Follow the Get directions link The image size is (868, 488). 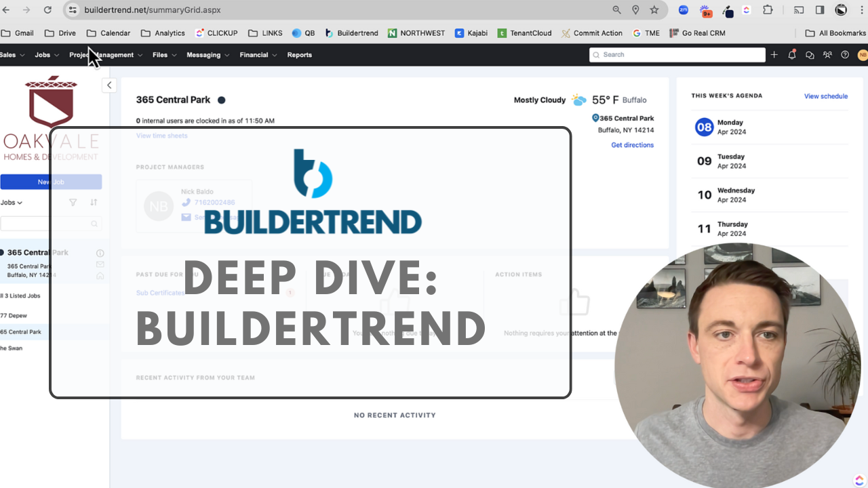point(633,145)
